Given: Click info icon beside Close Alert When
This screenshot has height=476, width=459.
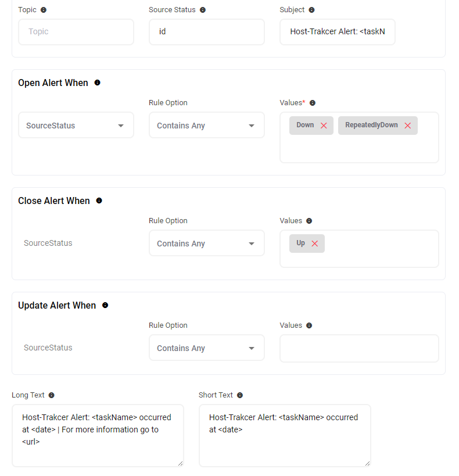Looking at the screenshot, I should tap(99, 201).
